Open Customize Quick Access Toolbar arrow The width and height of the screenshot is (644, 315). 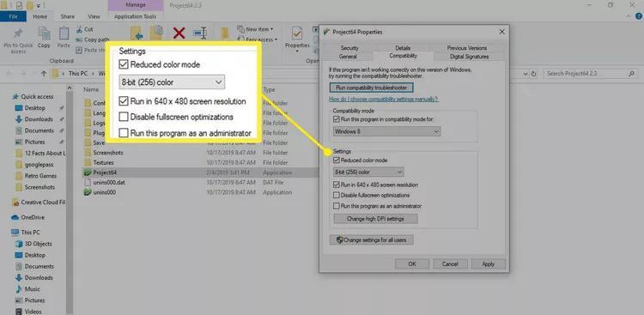pyautogui.click(x=38, y=5)
